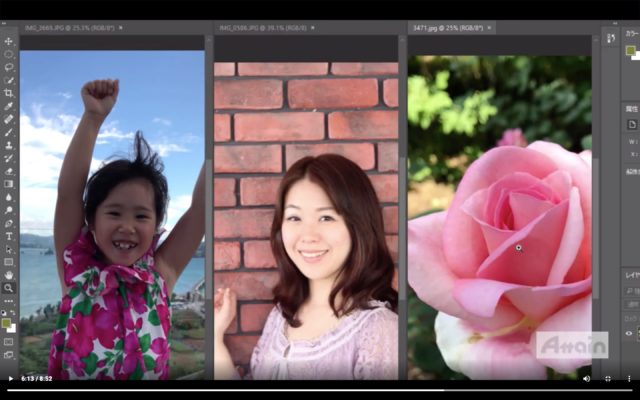
Task: Enter video fullscreen mode
Action: [x=608, y=379]
